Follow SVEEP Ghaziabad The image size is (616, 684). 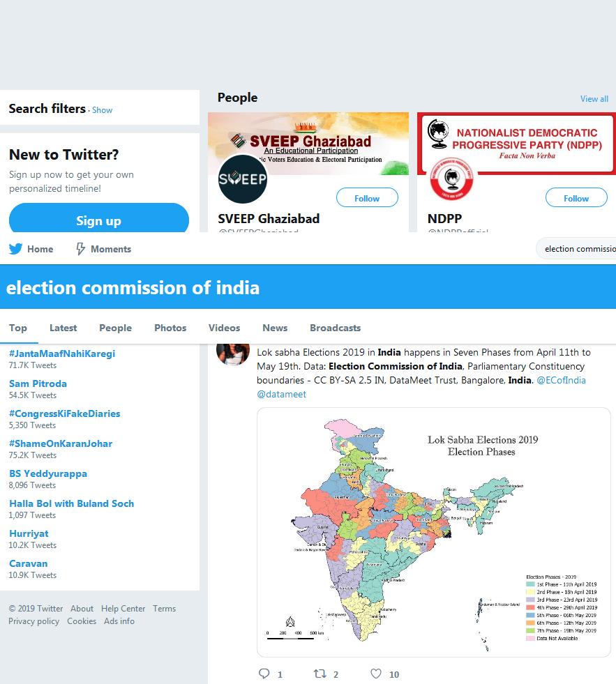pyautogui.click(x=367, y=198)
